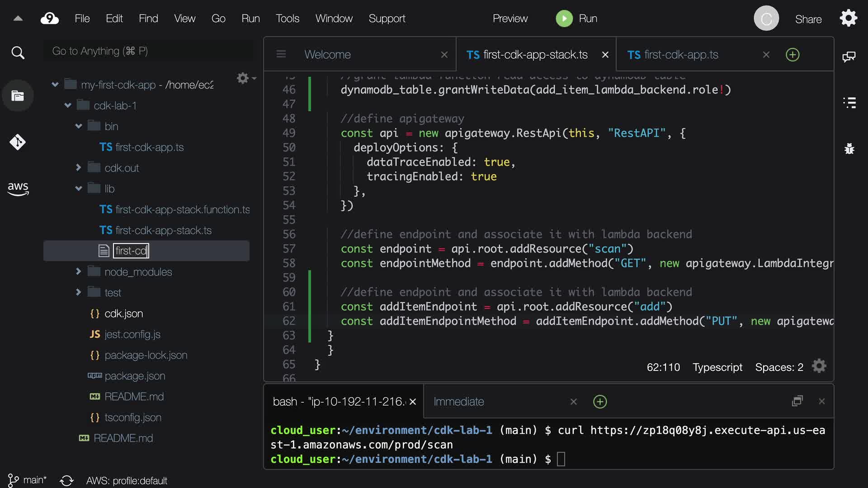This screenshot has width=868, height=488.
Task: Open the debugger bug icon
Action: tap(849, 149)
